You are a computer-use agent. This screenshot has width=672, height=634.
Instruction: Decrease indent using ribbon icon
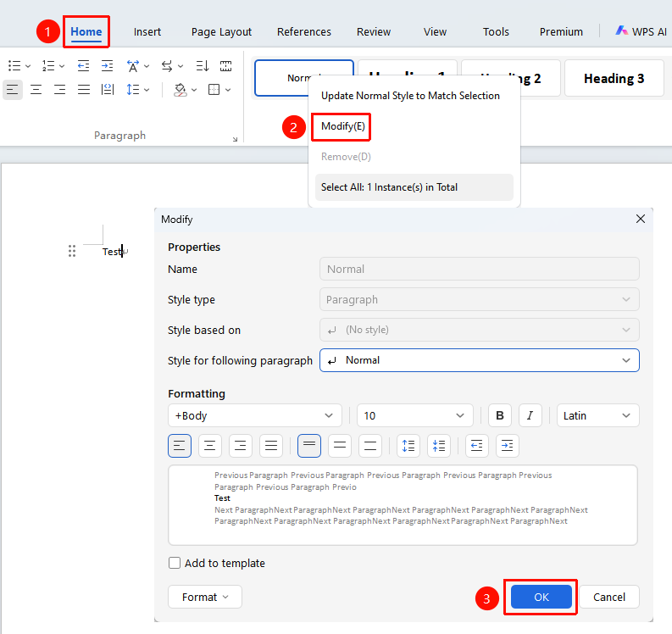[83, 66]
